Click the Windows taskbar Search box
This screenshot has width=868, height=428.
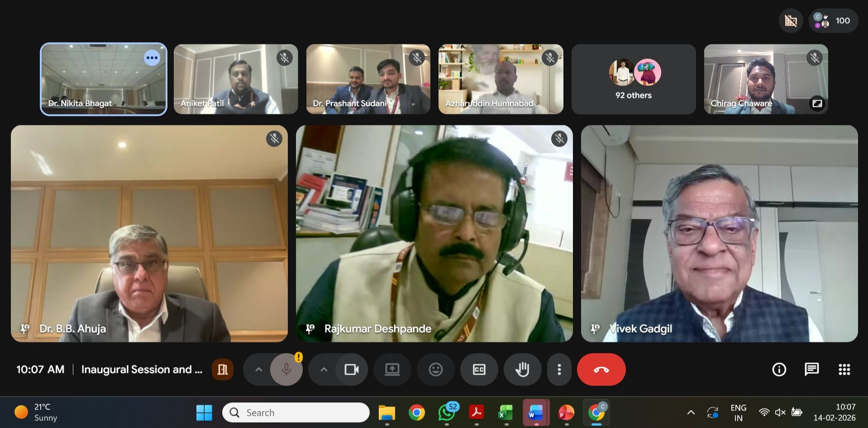click(296, 413)
